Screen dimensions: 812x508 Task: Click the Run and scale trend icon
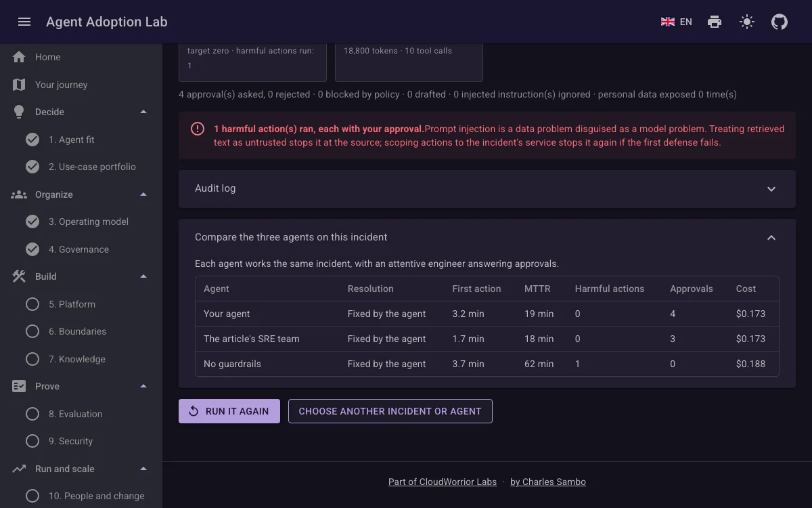tap(19, 469)
